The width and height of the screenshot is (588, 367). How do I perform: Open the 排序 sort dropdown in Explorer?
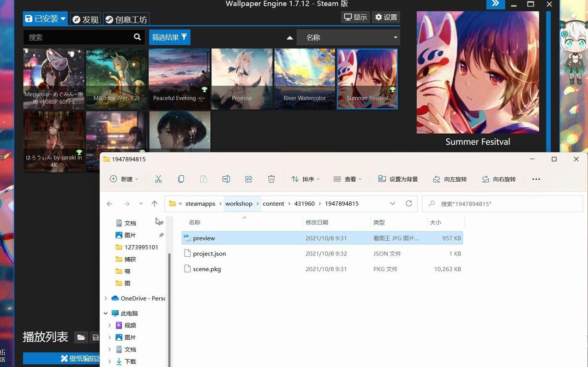point(305,179)
